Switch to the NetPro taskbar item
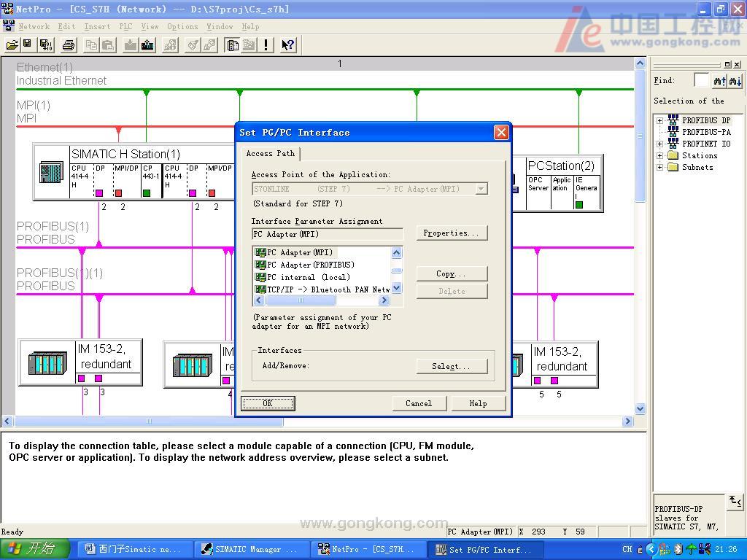 click(x=367, y=550)
